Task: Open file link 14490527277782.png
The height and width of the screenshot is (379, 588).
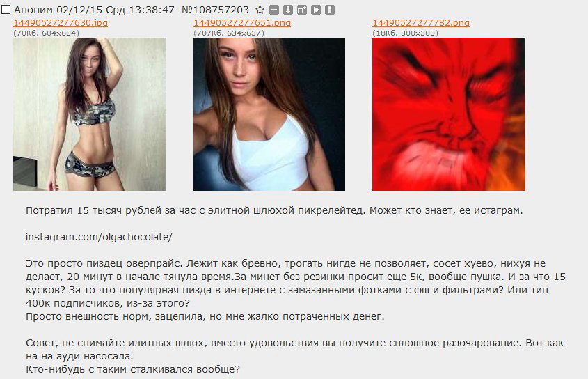Action: coord(421,22)
